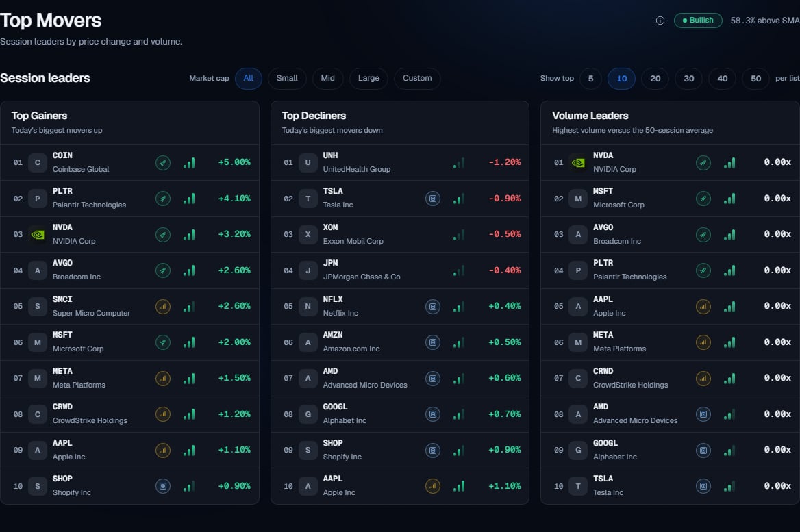Click the blue target icon on GOOGL decliner row
Viewport: 800px width, 532px height.
(x=433, y=414)
